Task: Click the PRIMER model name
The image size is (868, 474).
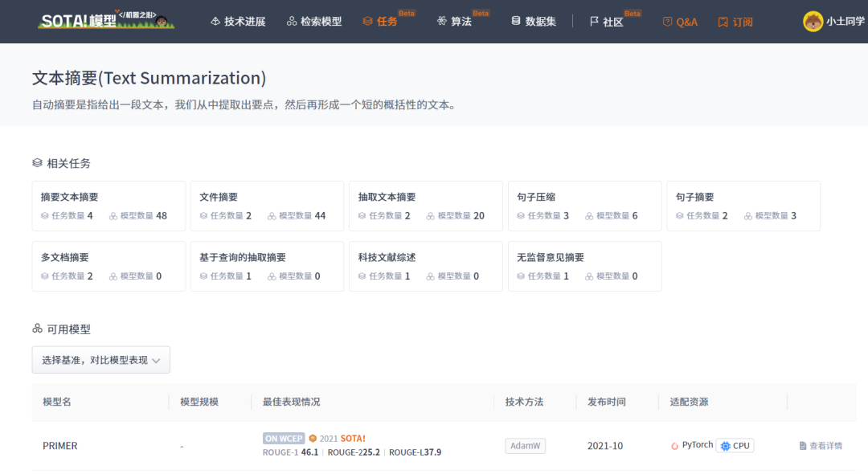Action: click(60, 446)
